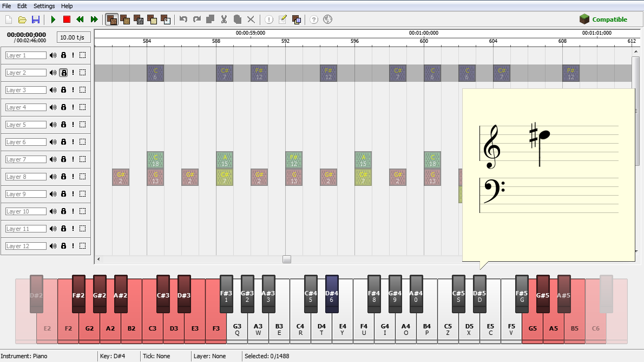This screenshot has height=362, width=644.
Task: Select the second instrument block icon
Action: [125, 20]
